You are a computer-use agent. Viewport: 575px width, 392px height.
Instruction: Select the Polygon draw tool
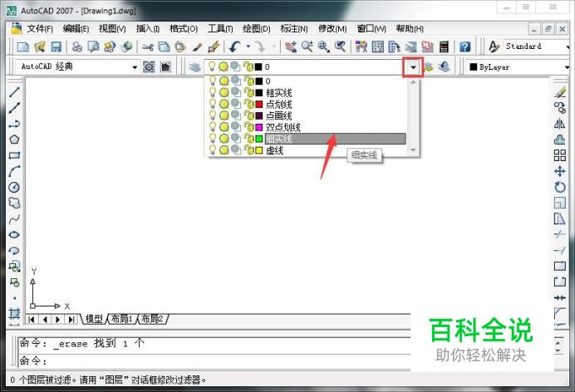pyautogui.click(x=14, y=140)
